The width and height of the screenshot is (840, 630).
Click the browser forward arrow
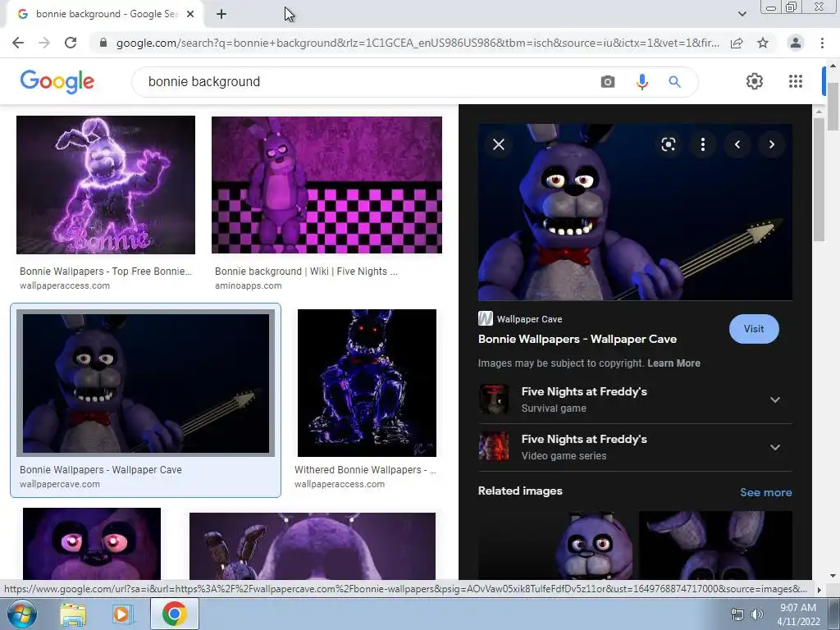[44, 43]
